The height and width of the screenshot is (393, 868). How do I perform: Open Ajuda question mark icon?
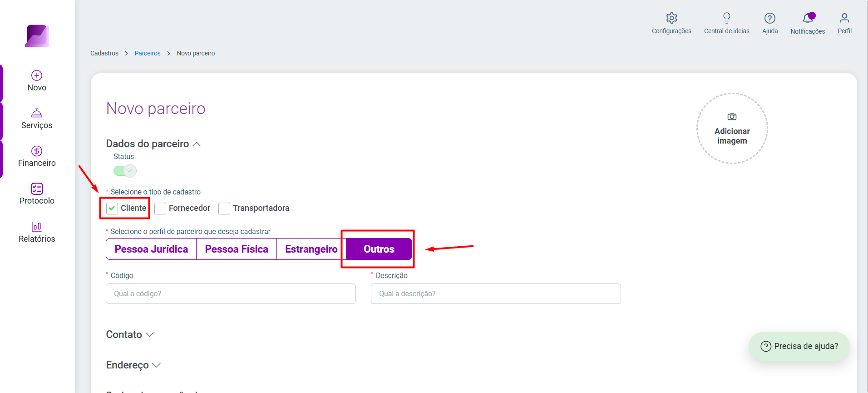pyautogui.click(x=770, y=18)
